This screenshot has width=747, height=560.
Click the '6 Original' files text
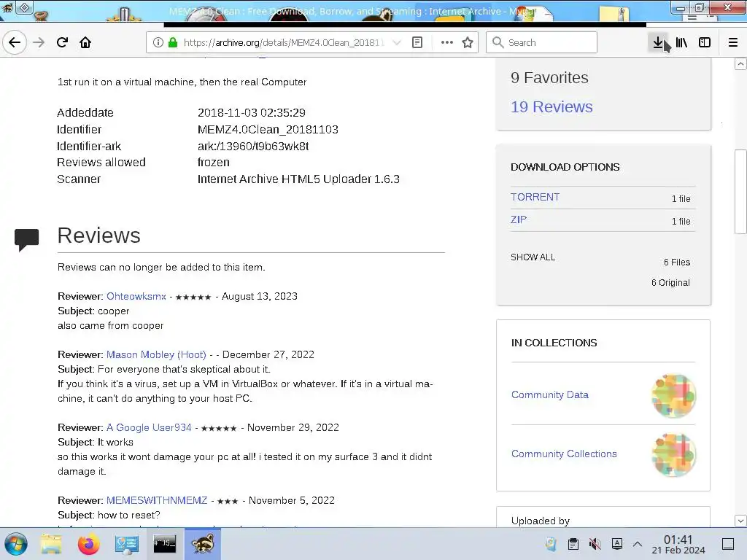click(670, 283)
